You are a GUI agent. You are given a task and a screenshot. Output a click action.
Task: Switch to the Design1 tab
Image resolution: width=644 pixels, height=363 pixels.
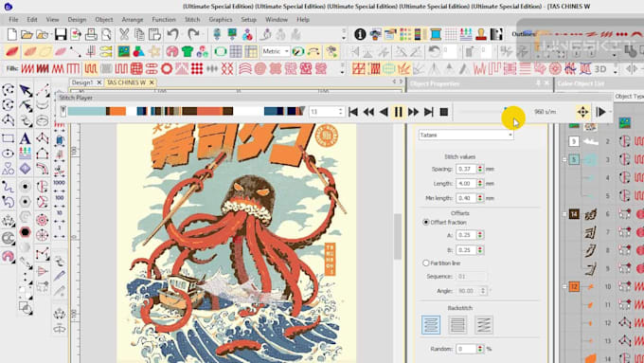(x=81, y=82)
